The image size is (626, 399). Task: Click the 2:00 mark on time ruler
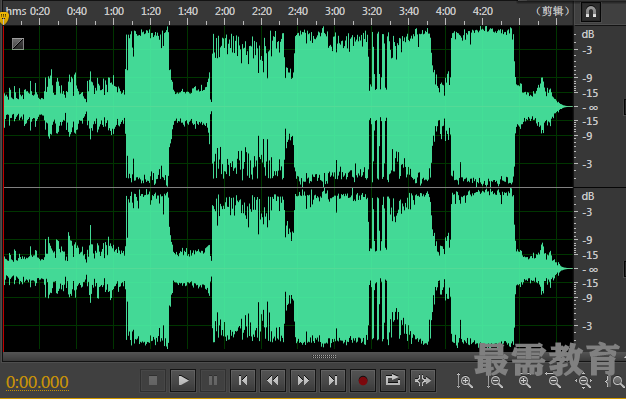point(224,11)
